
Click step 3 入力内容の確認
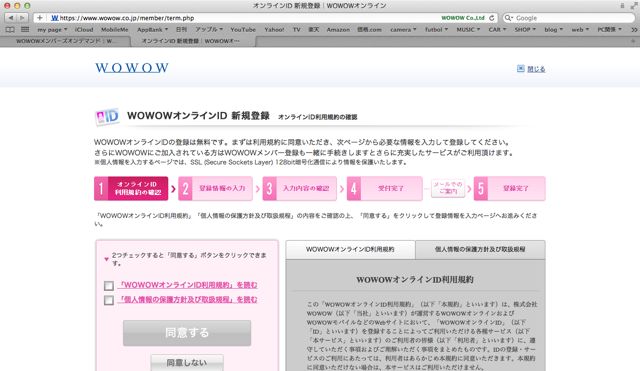pos(300,189)
